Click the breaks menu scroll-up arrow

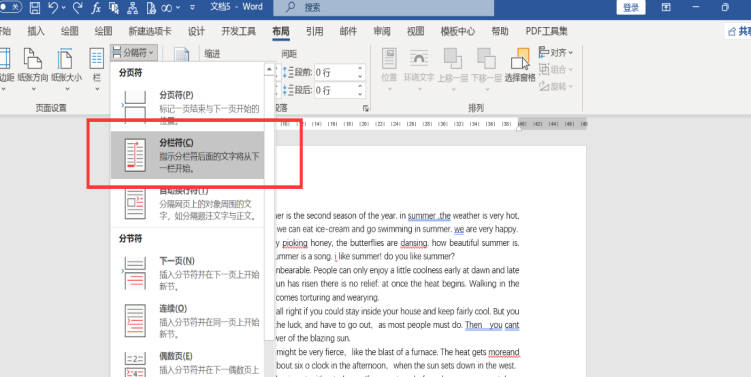[x=269, y=69]
